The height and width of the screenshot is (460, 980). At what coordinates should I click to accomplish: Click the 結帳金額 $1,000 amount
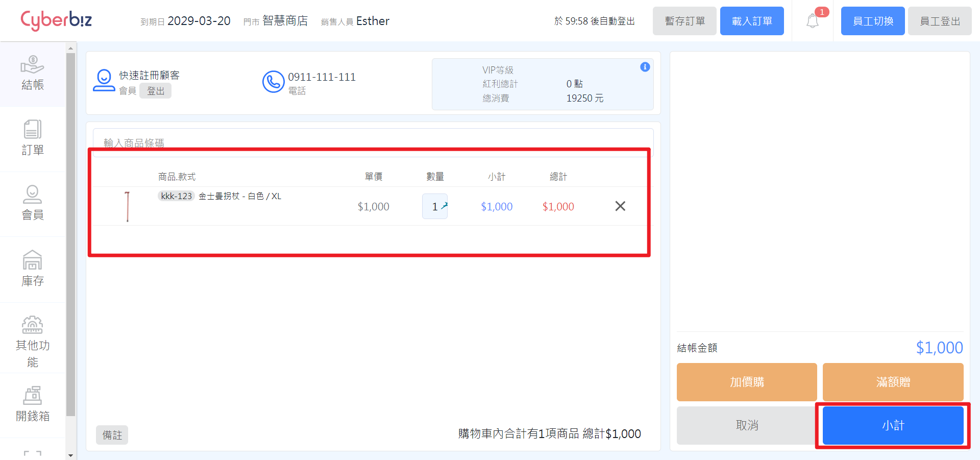click(x=939, y=348)
